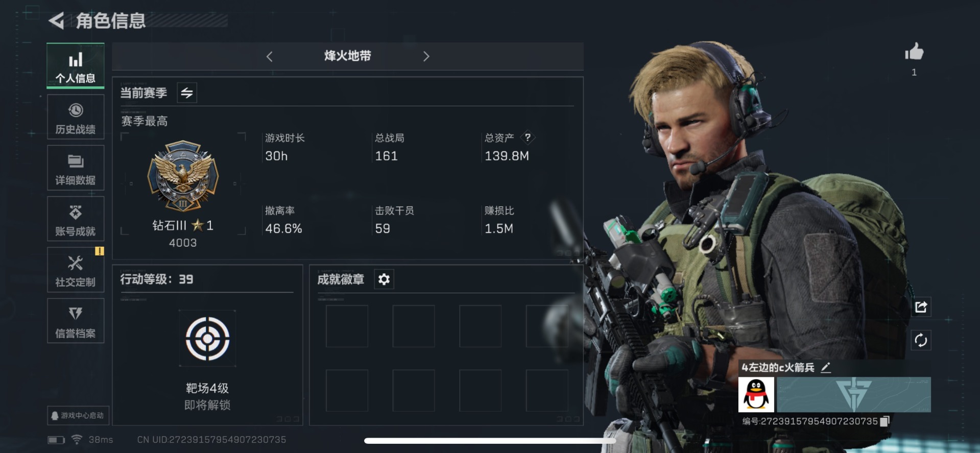Open 社交定制 with the alert badge
Screen dimensions: 980x453
coord(76,270)
